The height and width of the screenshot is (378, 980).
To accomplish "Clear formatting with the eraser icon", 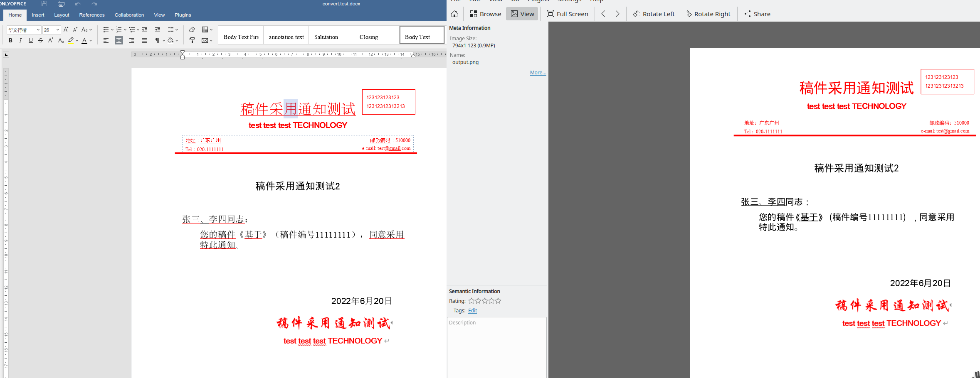I will [x=192, y=29].
